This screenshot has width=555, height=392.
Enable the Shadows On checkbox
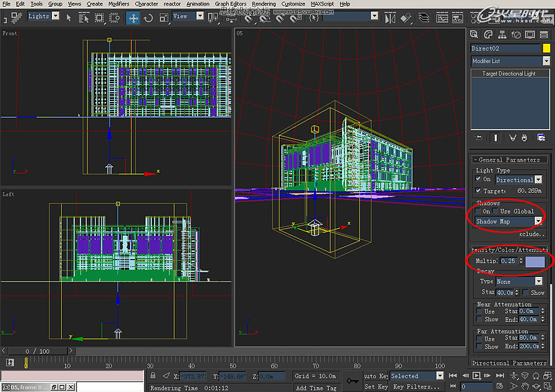(x=478, y=212)
